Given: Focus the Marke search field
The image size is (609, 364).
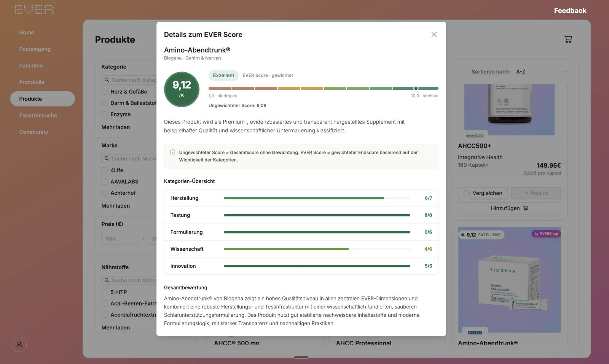Looking at the screenshot, I should click(129, 159).
